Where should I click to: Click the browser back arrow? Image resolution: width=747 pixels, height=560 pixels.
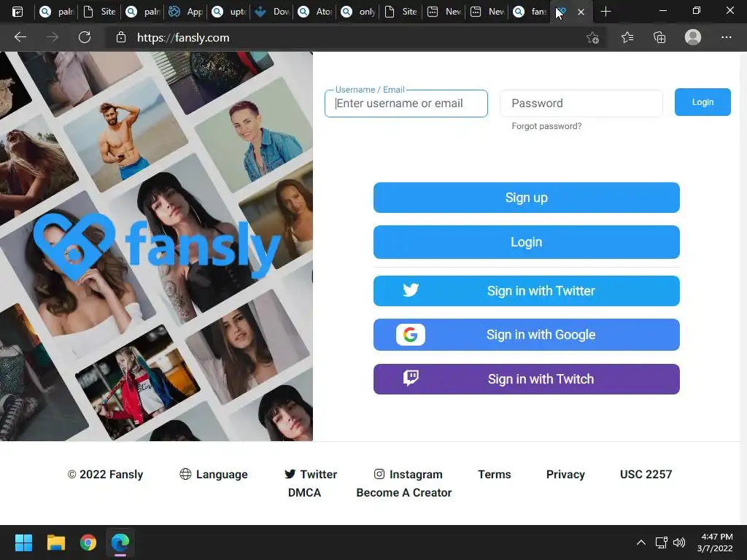[20, 37]
